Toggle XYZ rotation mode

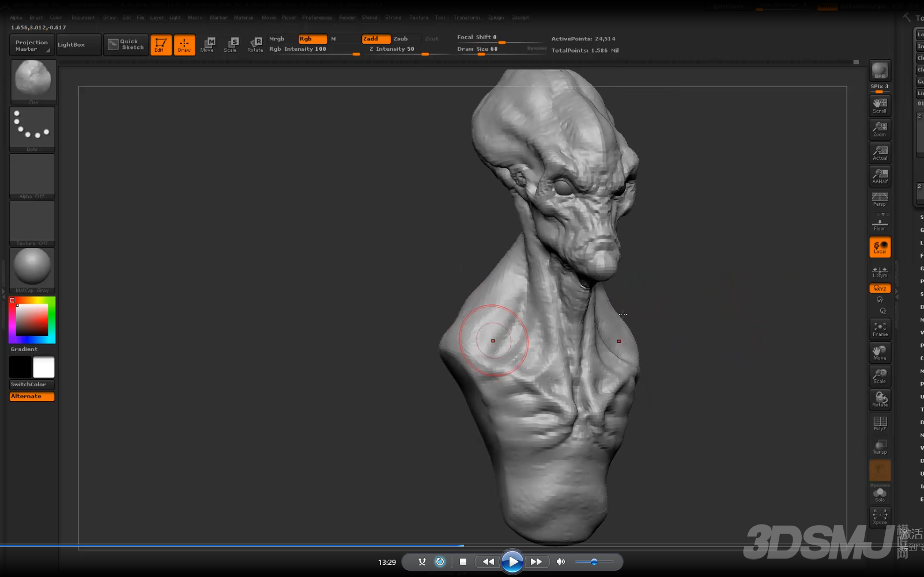tap(880, 288)
